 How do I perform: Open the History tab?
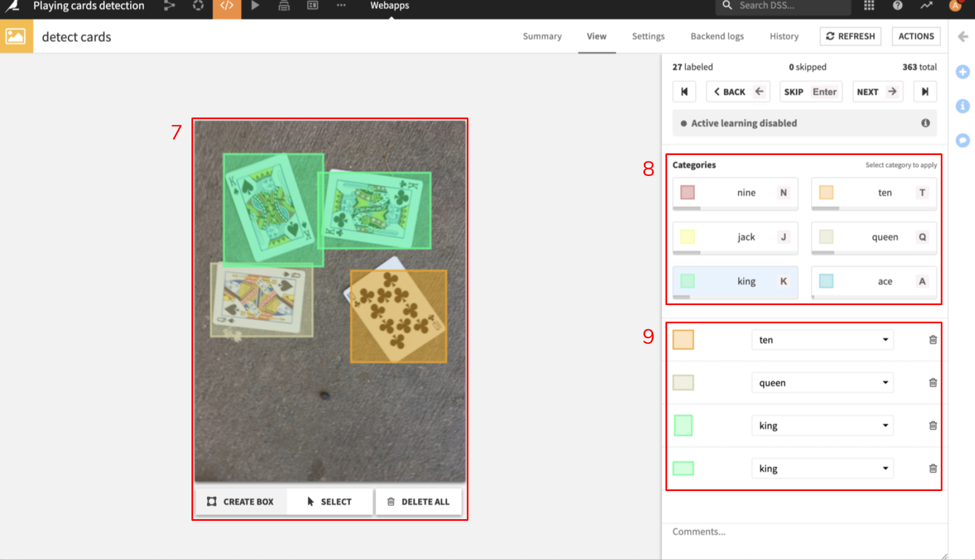pyautogui.click(x=784, y=36)
